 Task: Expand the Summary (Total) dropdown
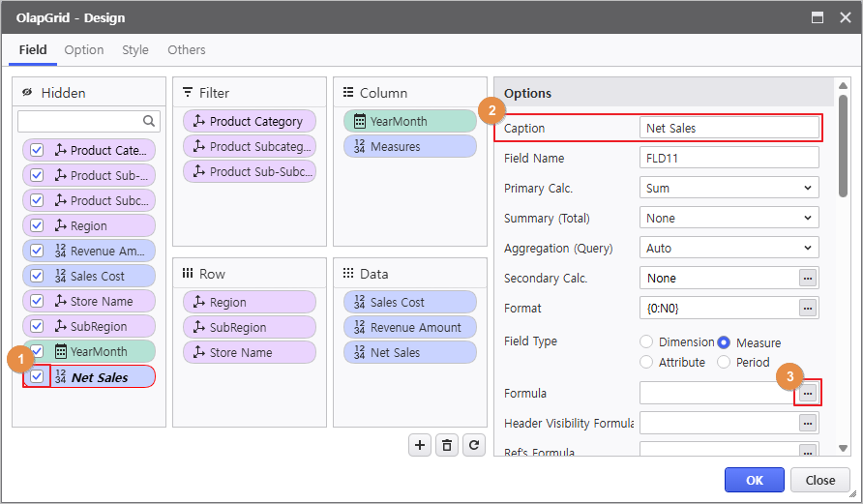[x=729, y=218]
